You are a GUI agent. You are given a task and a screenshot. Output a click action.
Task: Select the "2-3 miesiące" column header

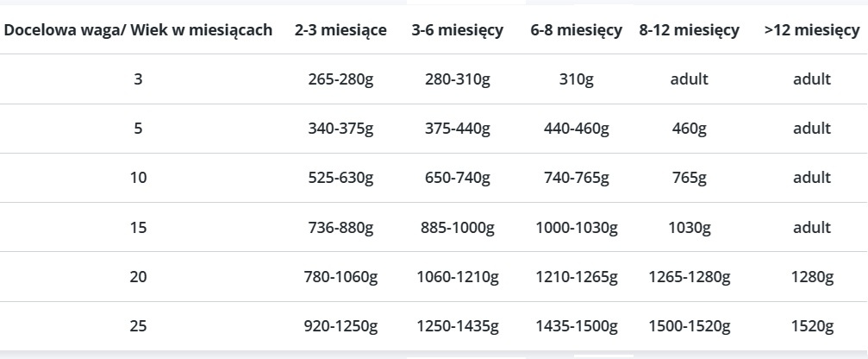tap(340, 30)
